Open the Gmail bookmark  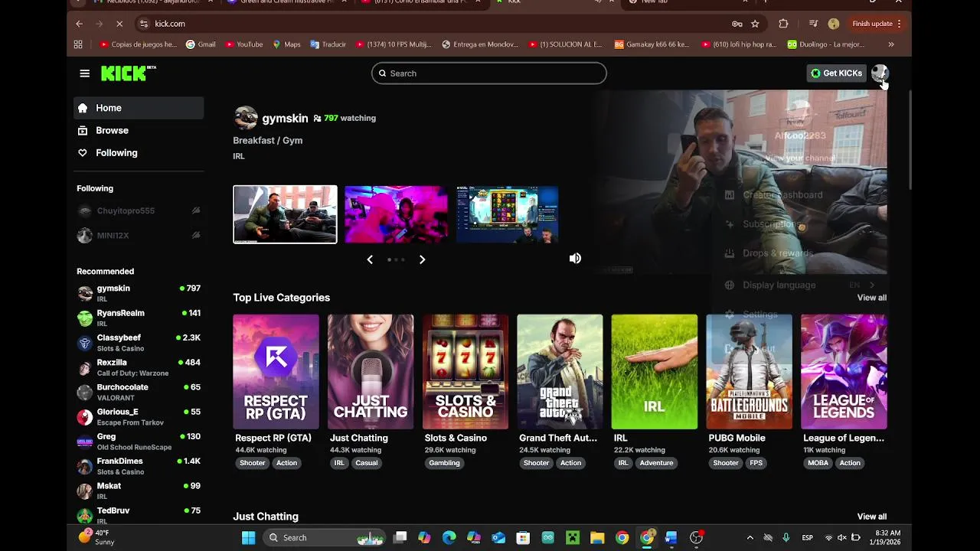[201, 44]
